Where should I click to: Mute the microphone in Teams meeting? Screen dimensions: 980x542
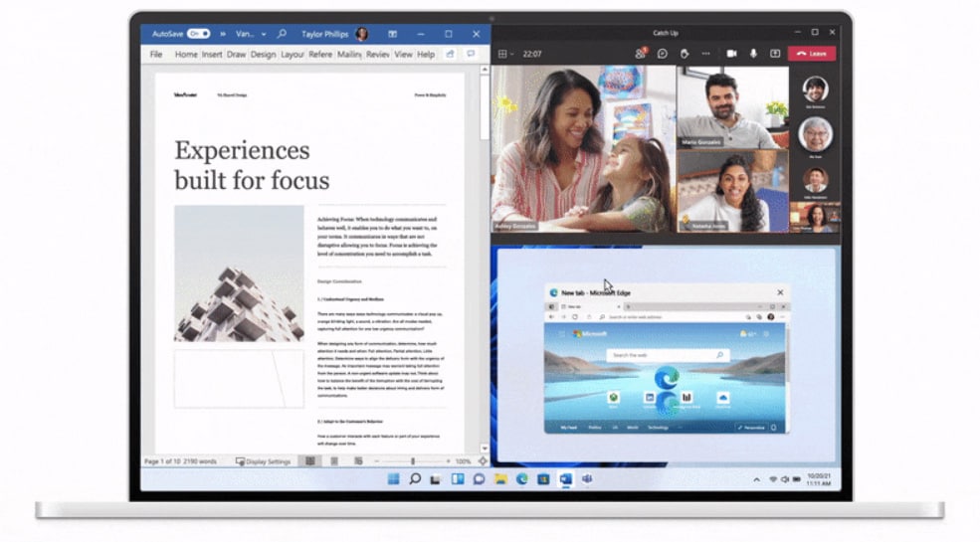pyautogui.click(x=753, y=53)
